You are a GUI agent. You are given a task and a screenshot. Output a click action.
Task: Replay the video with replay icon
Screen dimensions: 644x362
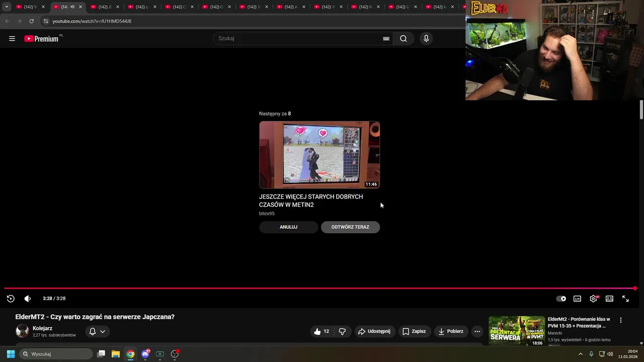[11, 299]
